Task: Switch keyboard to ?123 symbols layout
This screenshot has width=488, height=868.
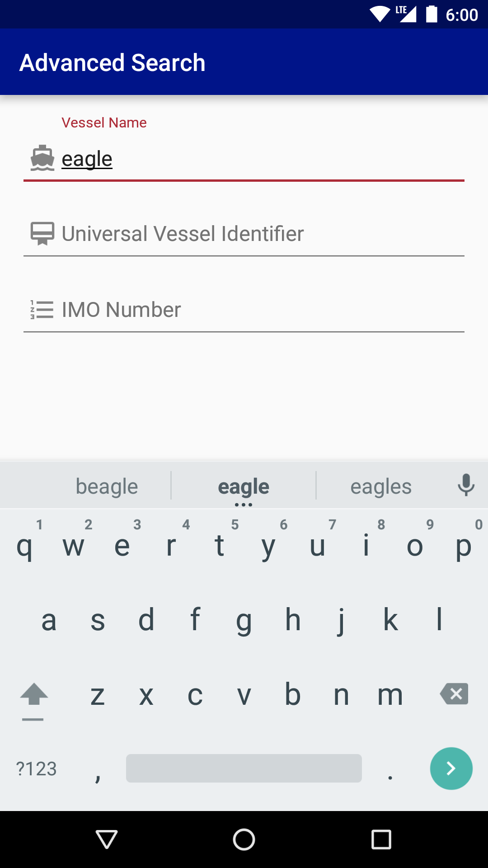Action: [36, 769]
